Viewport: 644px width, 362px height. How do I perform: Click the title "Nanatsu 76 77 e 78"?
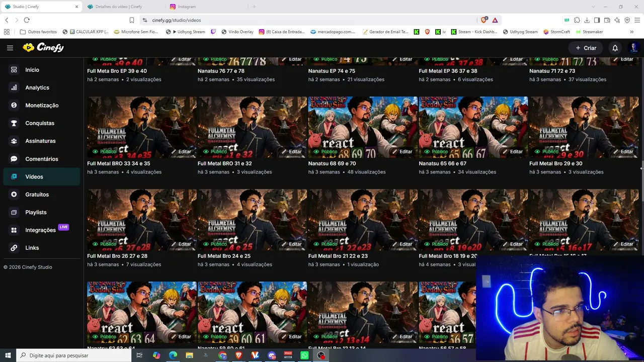221,71
